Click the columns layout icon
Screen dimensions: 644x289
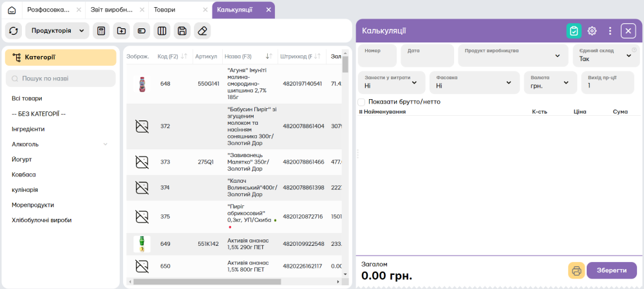point(162,31)
